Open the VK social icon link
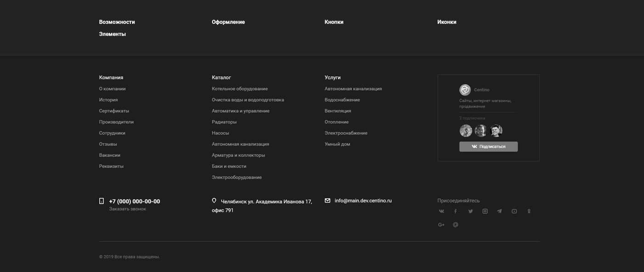Image resolution: width=644 pixels, height=272 pixels. [441, 211]
